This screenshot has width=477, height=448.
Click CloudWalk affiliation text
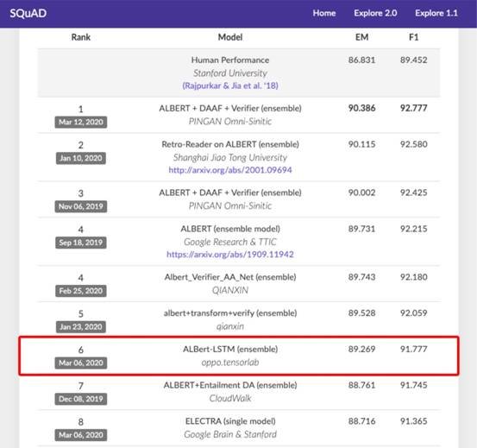point(230,399)
